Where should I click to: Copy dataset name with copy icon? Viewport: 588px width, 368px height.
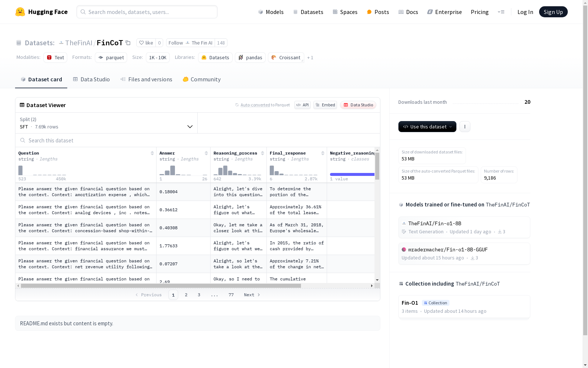[128, 43]
